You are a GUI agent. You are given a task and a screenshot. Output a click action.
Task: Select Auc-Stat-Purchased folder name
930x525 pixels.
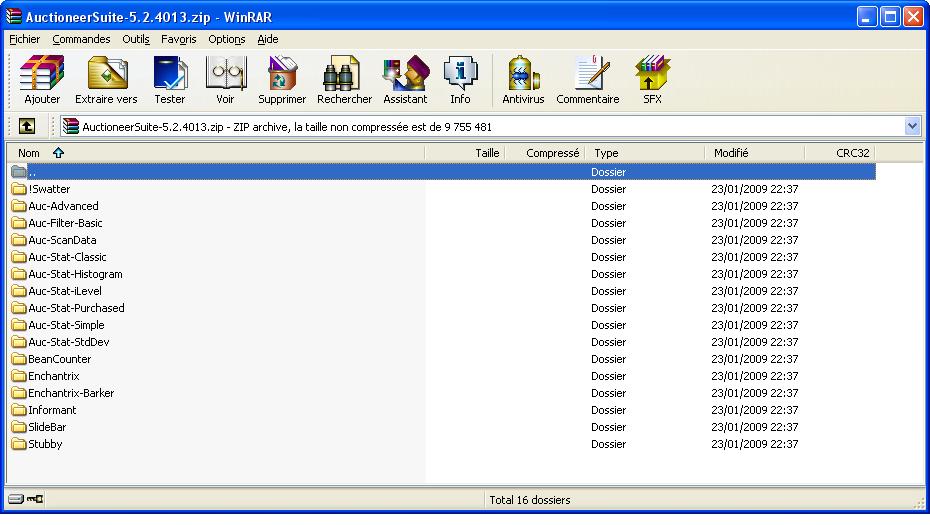pos(77,308)
